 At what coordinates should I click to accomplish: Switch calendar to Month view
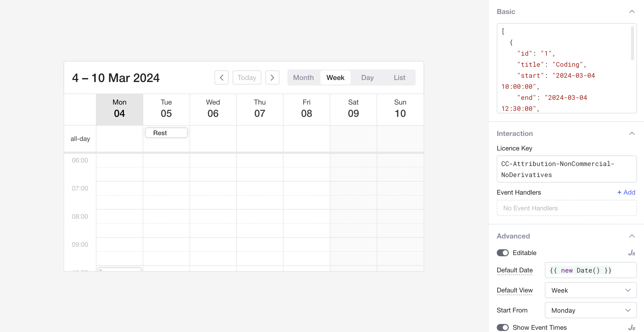pyautogui.click(x=303, y=77)
